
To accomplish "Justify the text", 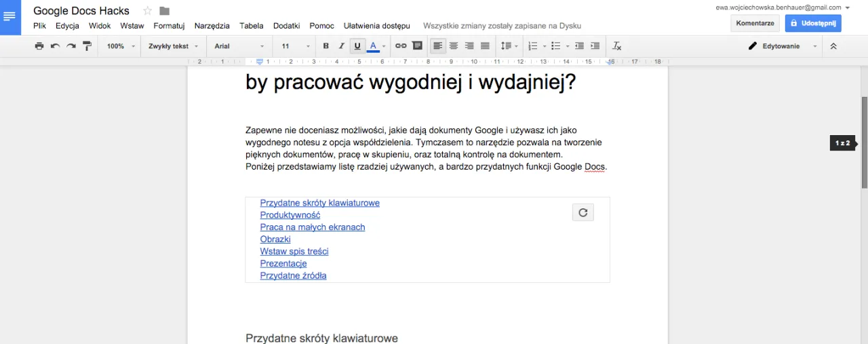I will tap(485, 46).
